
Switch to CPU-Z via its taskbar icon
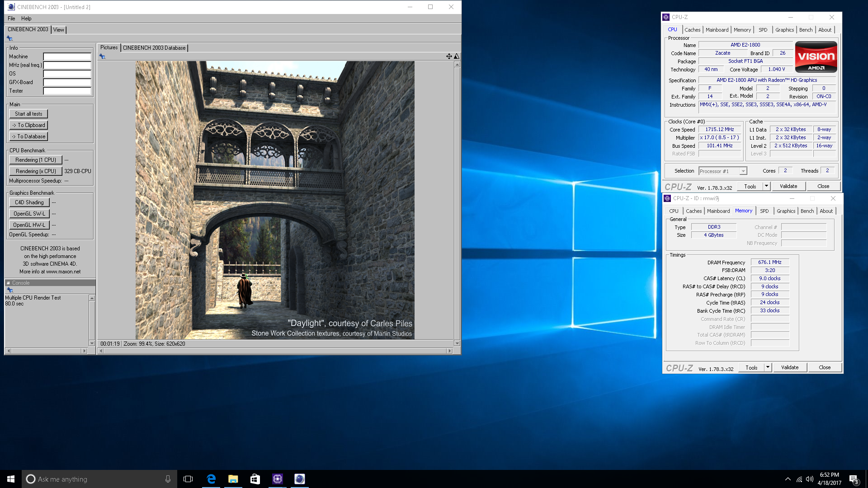click(278, 479)
